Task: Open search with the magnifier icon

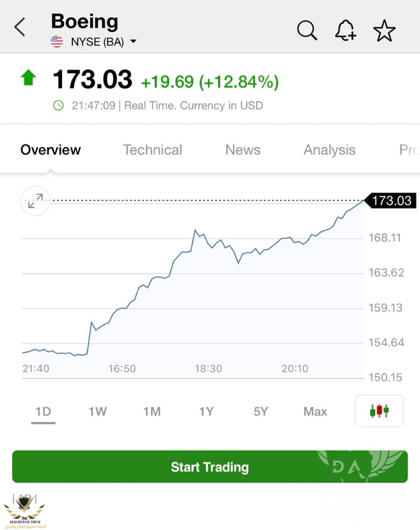Action: click(307, 30)
